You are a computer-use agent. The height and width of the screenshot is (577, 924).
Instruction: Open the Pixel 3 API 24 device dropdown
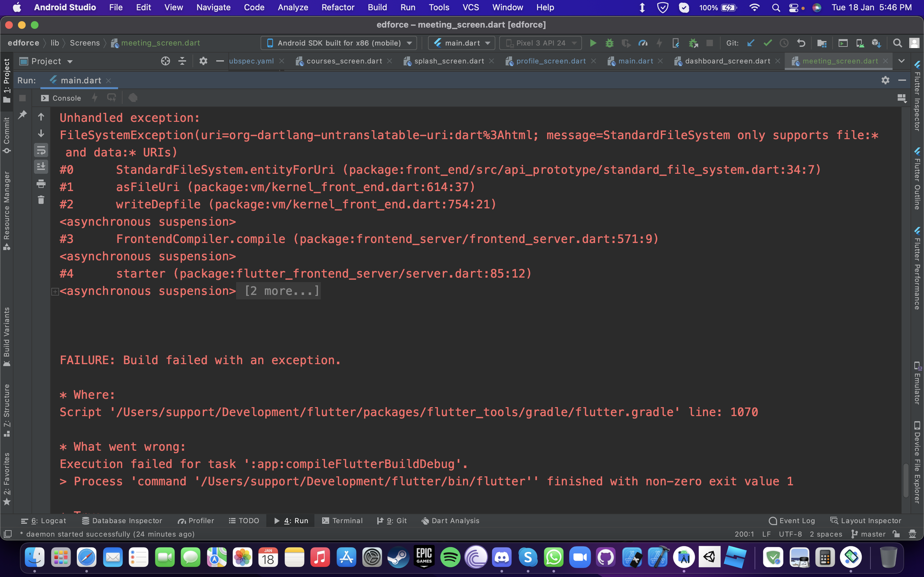coord(540,43)
